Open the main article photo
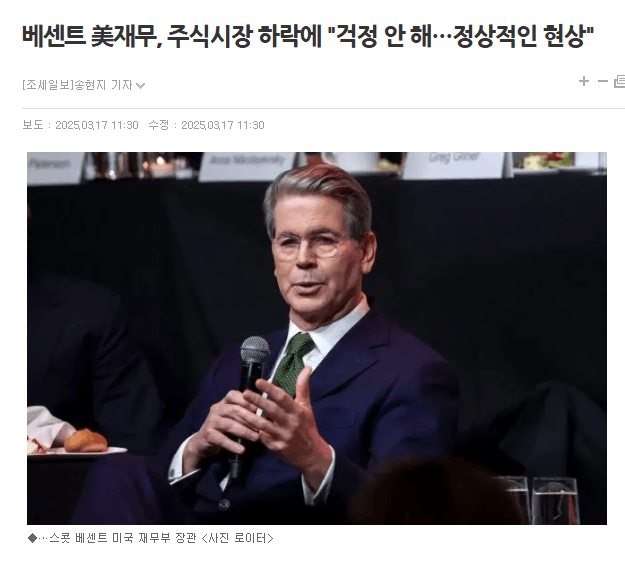Viewport: 625px width, 567px height. click(317, 338)
